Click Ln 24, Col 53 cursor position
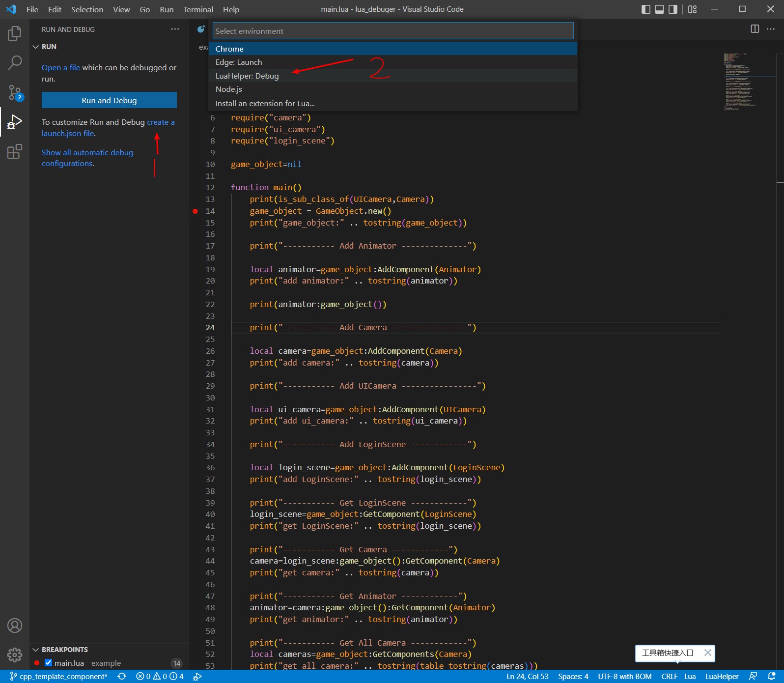 pos(527,677)
